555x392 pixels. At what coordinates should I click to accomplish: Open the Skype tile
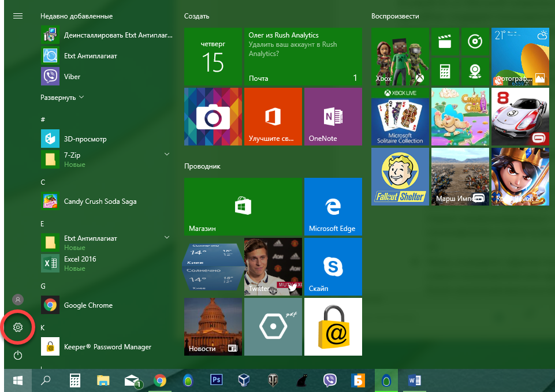pos(333,266)
